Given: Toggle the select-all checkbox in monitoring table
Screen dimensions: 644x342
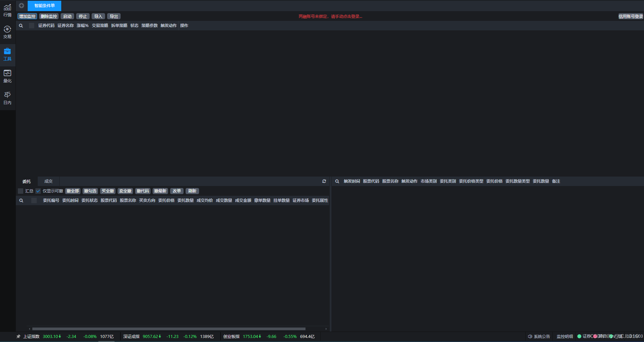Looking at the screenshot, I should [31, 25].
